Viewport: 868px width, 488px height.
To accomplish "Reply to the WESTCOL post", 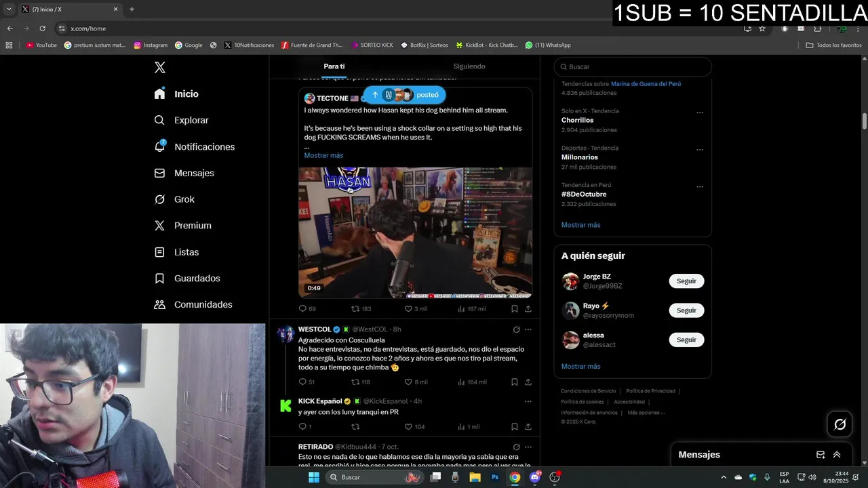I will coord(303,382).
